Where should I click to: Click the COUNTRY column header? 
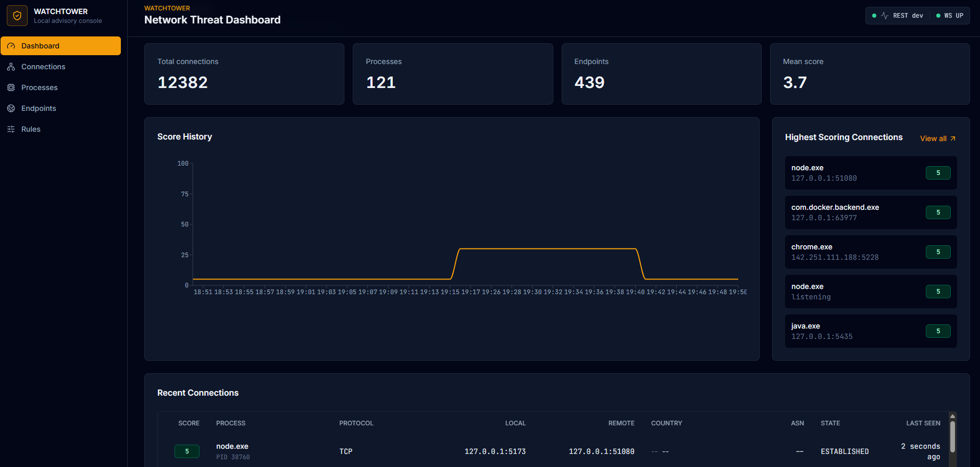[666, 423]
